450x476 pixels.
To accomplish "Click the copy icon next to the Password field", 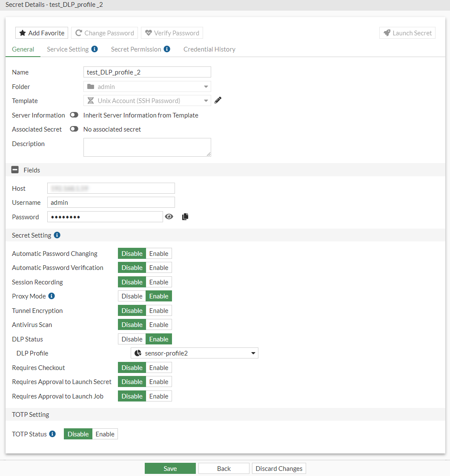I will [185, 216].
